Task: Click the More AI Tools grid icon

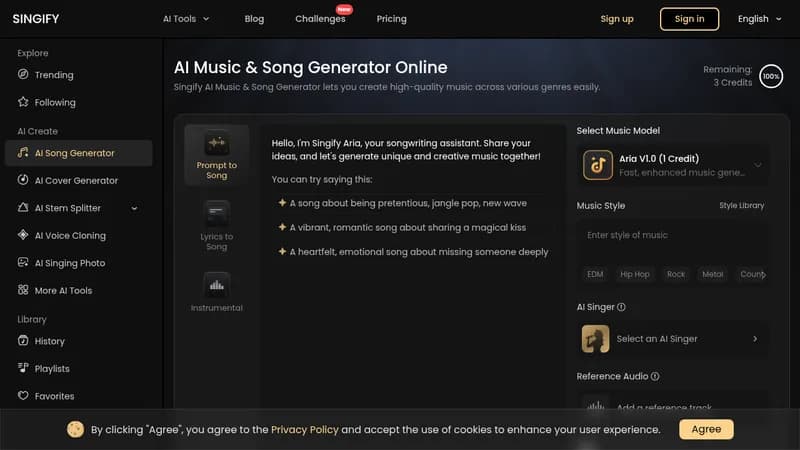Action: coord(23,290)
